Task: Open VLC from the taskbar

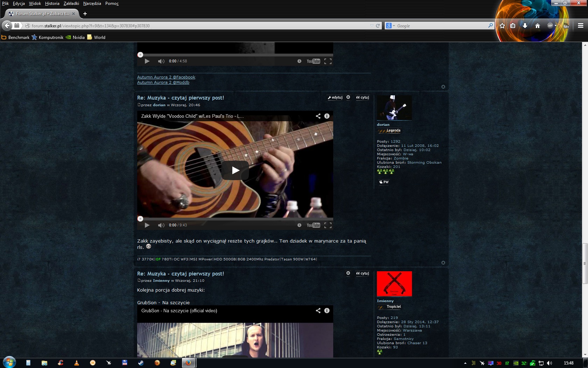Action: (77, 363)
